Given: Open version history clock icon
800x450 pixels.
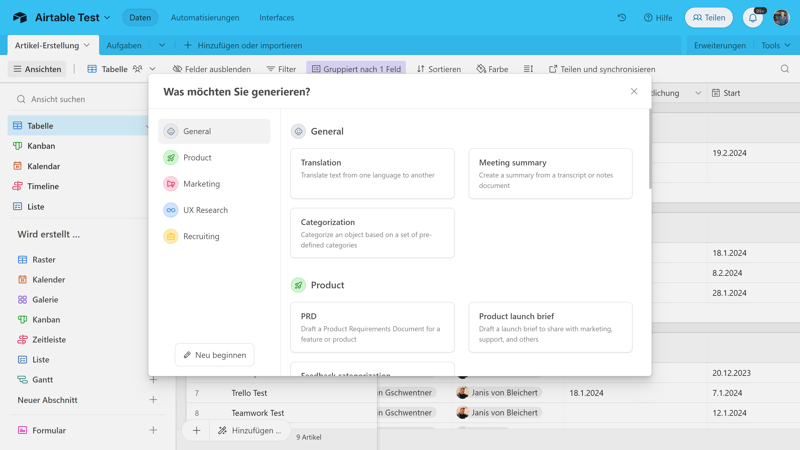Looking at the screenshot, I should (622, 18).
